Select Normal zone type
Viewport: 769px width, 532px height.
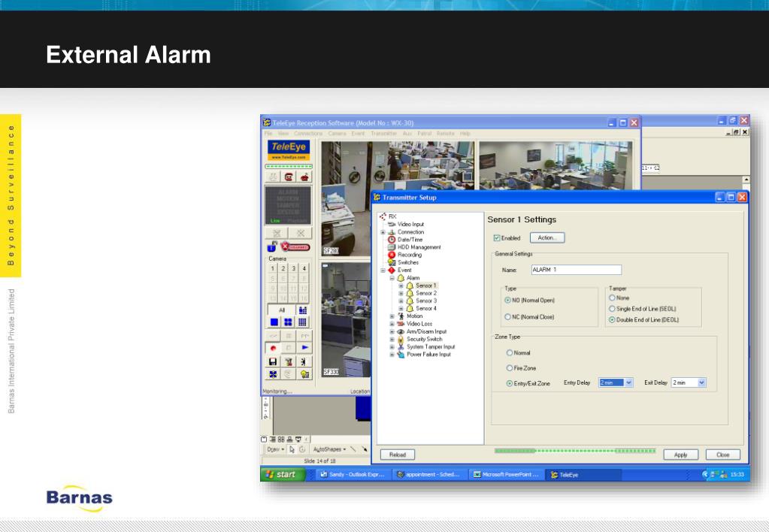[x=510, y=353]
